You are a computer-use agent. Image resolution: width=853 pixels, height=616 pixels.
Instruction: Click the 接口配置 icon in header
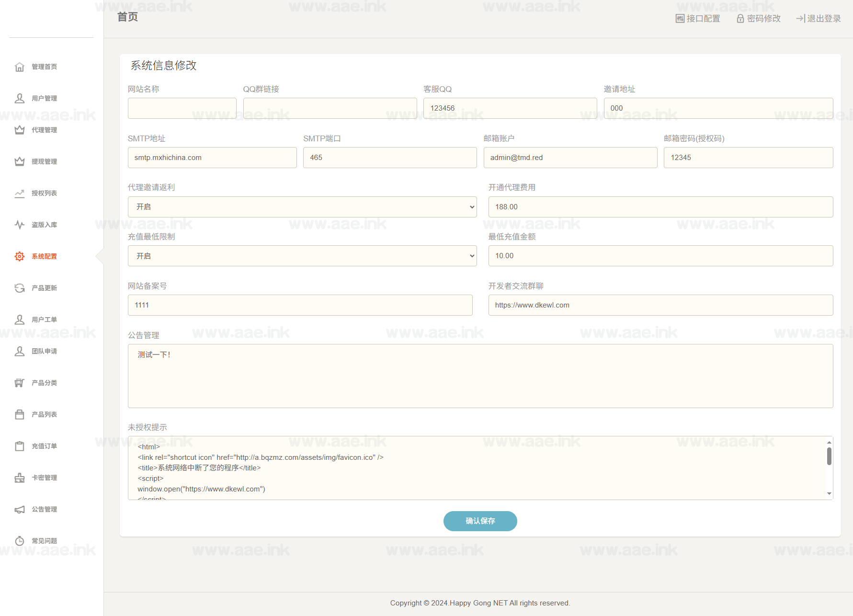[680, 18]
